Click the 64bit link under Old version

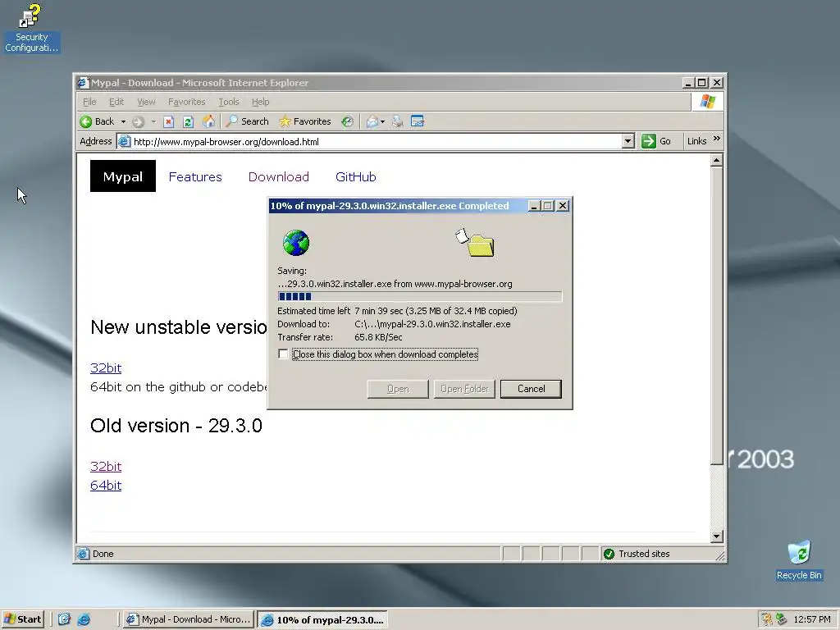[x=106, y=485]
